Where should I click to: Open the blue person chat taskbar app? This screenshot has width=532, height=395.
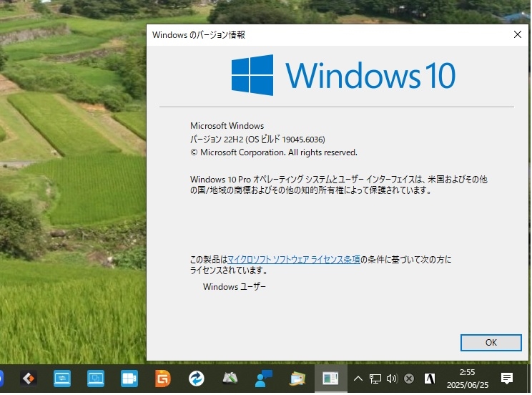[x=264, y=378]
